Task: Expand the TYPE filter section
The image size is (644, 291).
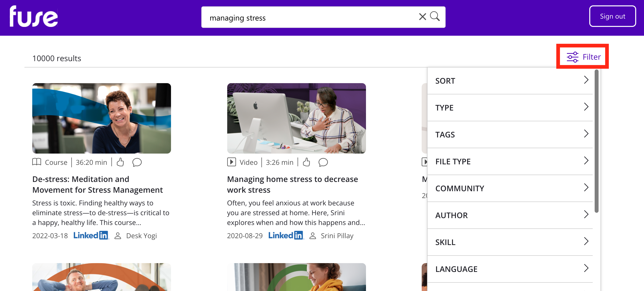Action: point(510,108)
